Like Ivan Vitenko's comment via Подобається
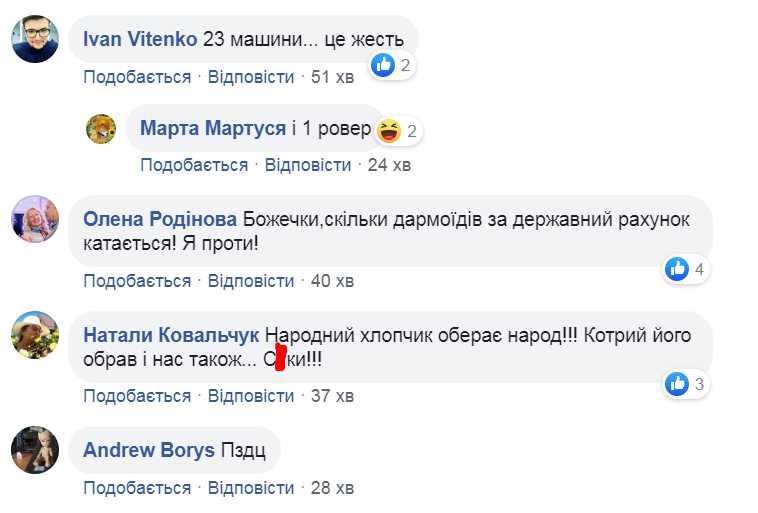Viewport: 758px width, 513px height. pos(137,77)
